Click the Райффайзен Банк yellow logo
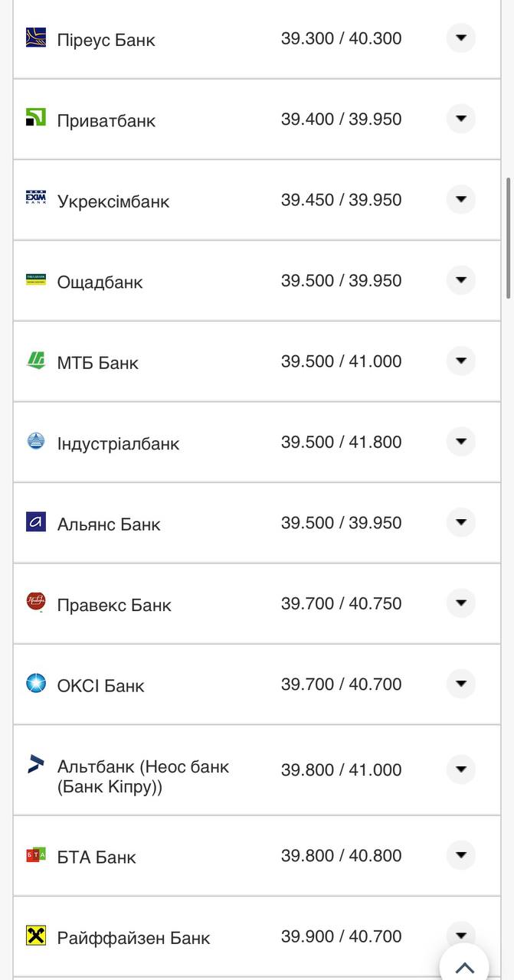Screen dimensions: 514x980 tap(36, 936)
